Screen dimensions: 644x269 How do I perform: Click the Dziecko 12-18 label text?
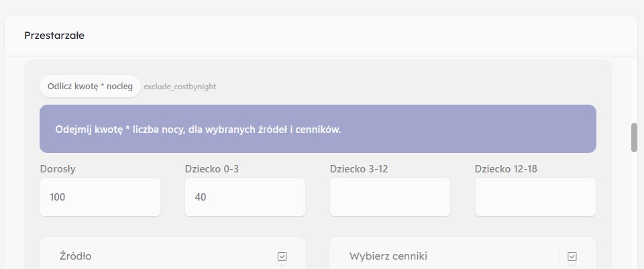[506, 169]
